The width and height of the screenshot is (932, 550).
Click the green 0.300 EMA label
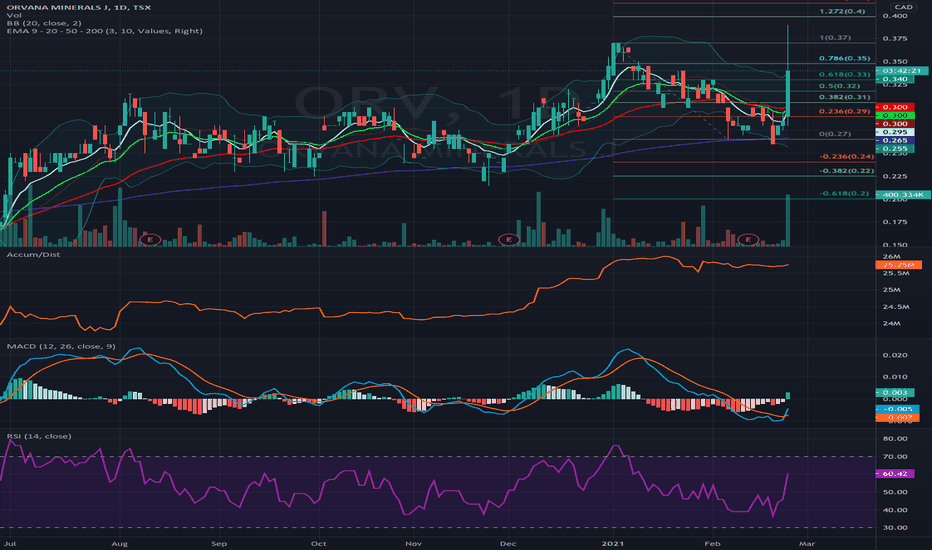[x=895, y=115]
